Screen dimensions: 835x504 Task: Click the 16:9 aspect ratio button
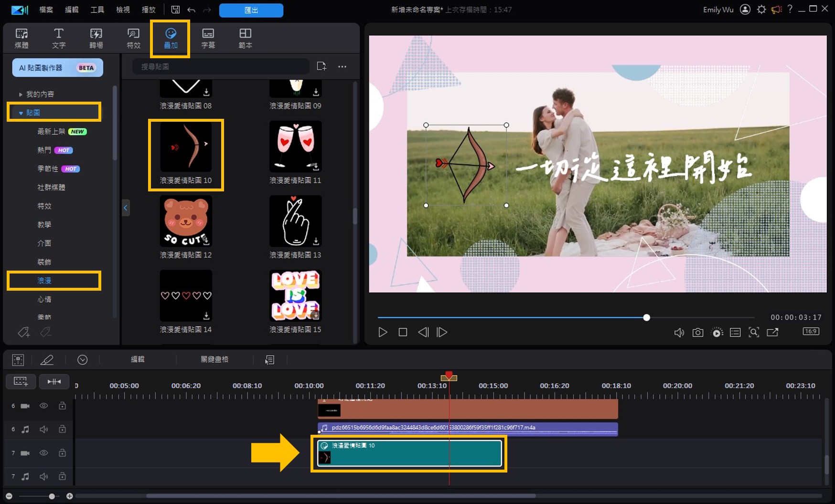click(810, 332)
